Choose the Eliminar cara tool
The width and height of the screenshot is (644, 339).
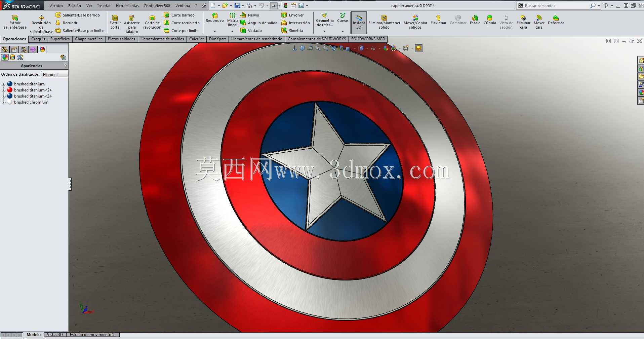(523, 22)
